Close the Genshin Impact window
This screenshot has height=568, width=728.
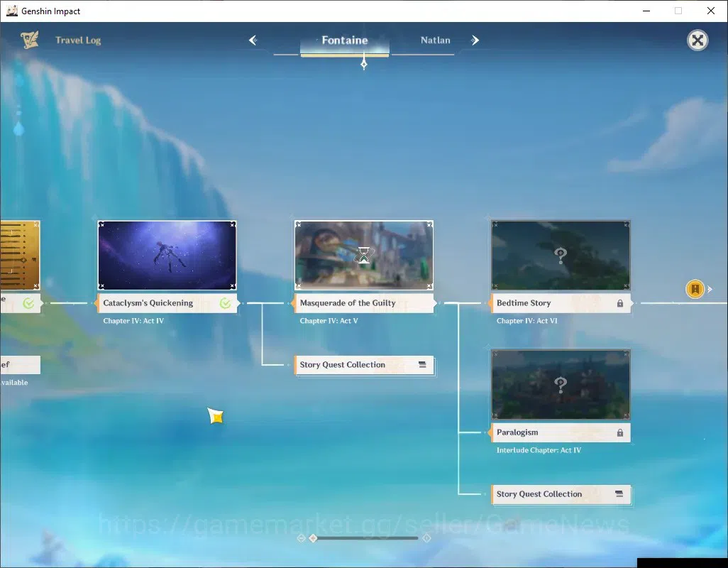(710, 11)
